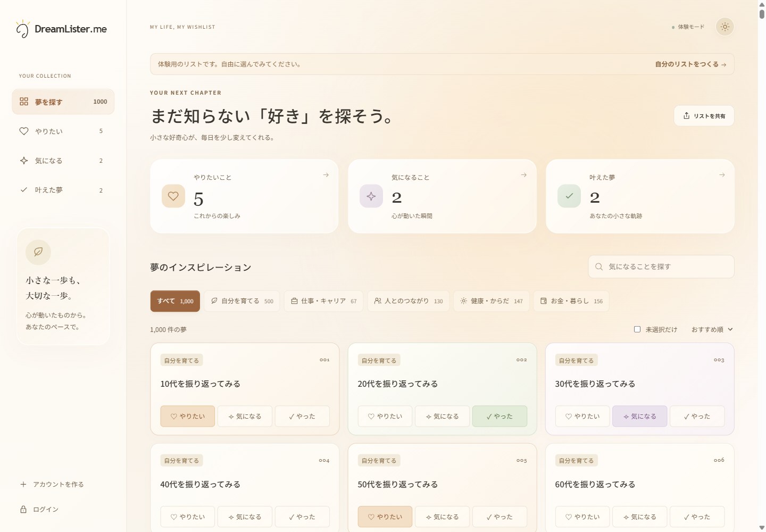The height and width of the screenshot is (532, 766).
Task: Click 自分のリストをつくる link
Action: pyautogui.click(x=690, y=64)
